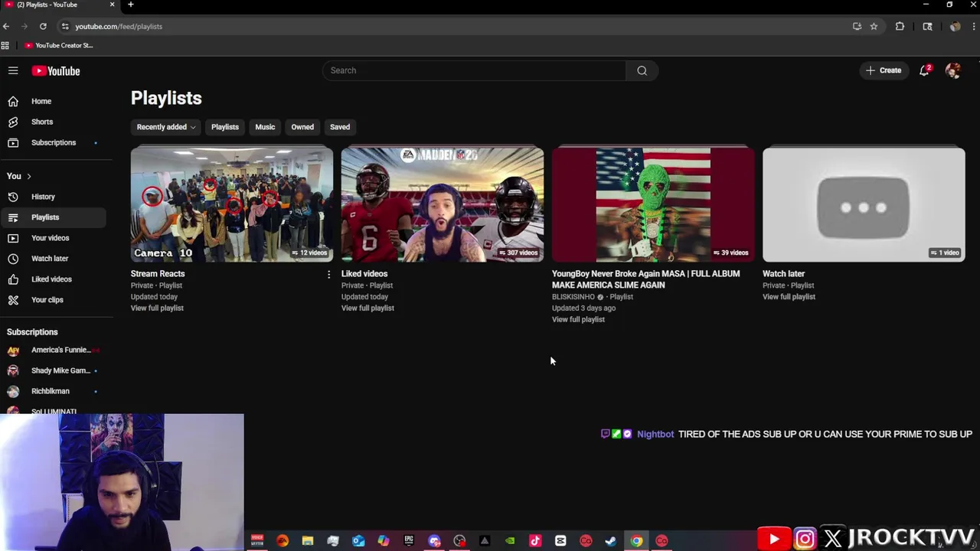This screenshot has height=551, width=980.
Task: Open Subscriptions in left sidebar
Action: pos(54,142)
